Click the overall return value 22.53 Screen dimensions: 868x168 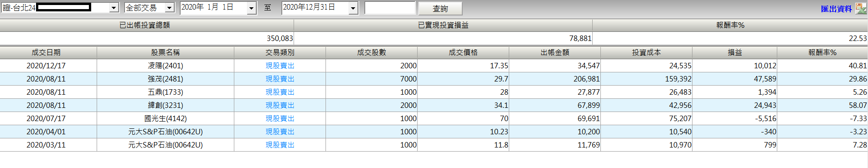click(858, 39)
